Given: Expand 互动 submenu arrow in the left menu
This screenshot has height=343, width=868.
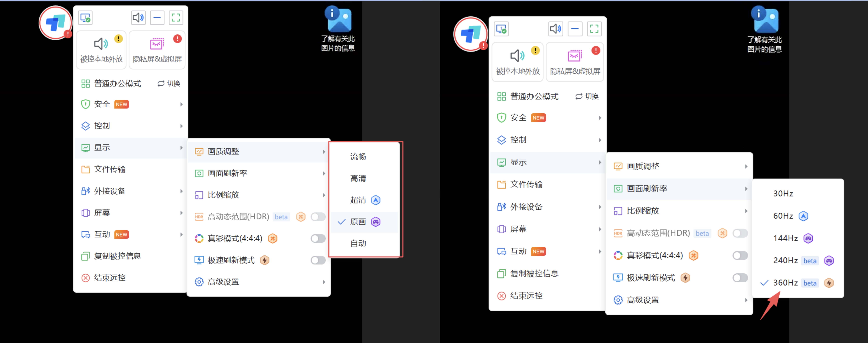Looking at the screenshot, I should 181,235.
